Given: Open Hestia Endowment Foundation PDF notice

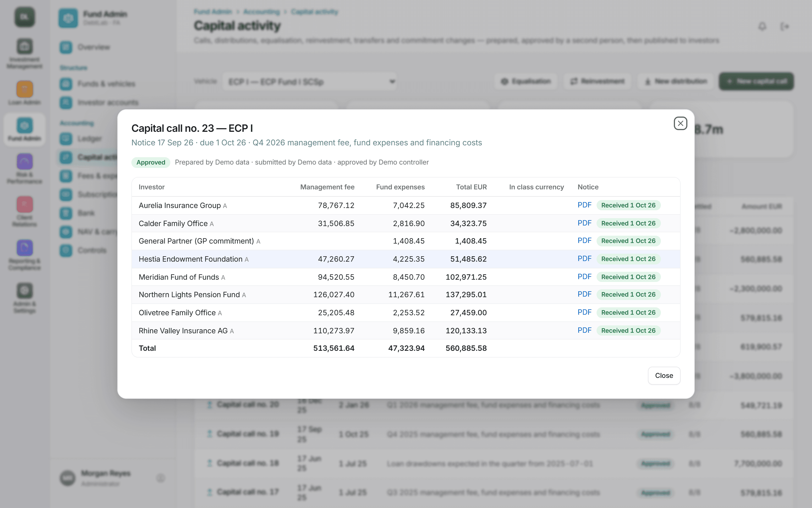Looking at the screenshot, I should pyautogui.click(x=584, y=259).
